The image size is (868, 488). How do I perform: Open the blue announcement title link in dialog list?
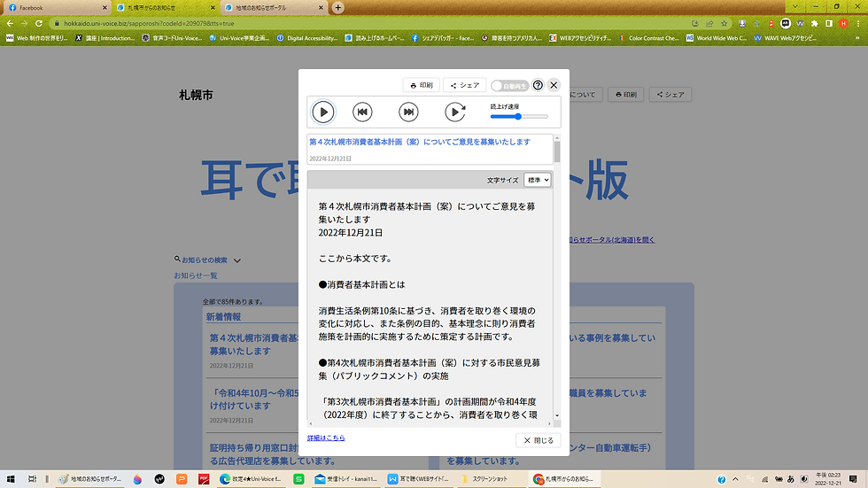420,142
